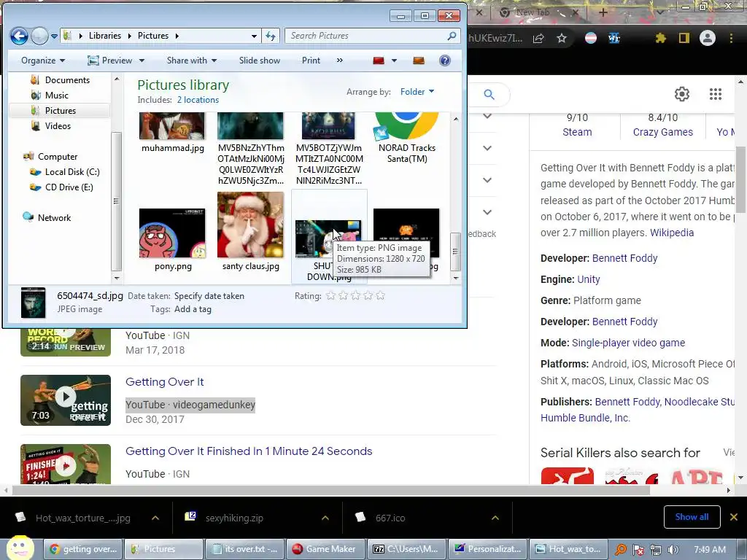Open the address bar history dropdown
This screenshot has width=747, height=560.
pyautogui.click(x=254, y=36)
